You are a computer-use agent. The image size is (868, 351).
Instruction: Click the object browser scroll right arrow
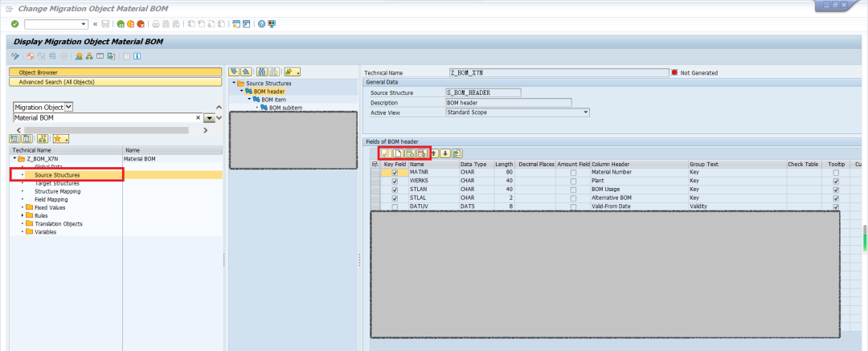coord(206,130)
